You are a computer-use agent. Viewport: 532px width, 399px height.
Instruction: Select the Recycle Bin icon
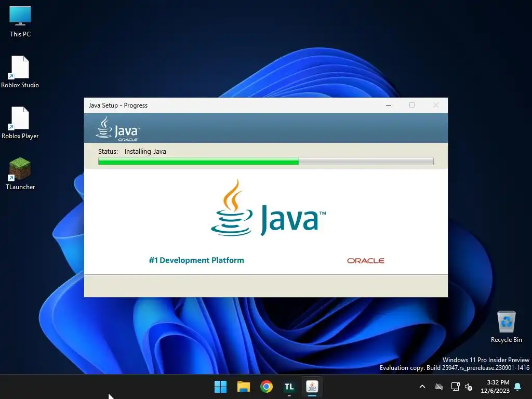[x=506, y=327]
